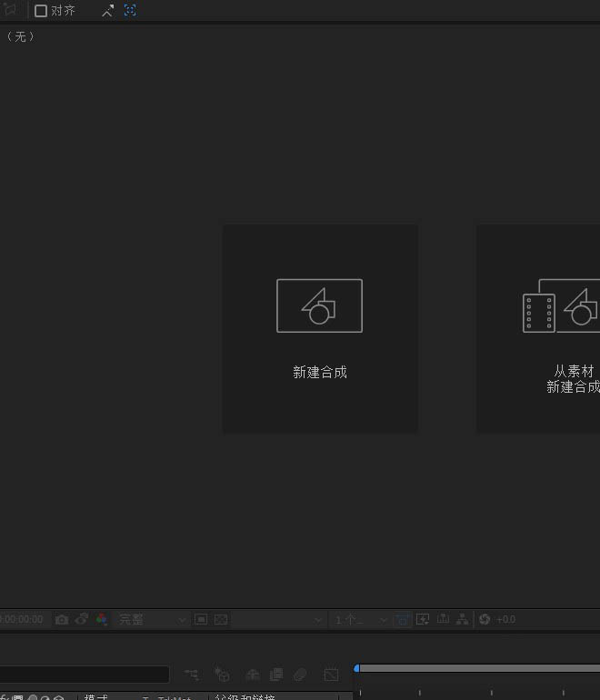Viewport: 600px width, 700px height.
Task: Toggle the region of interest icon
Action: click(x=201, y=619)
